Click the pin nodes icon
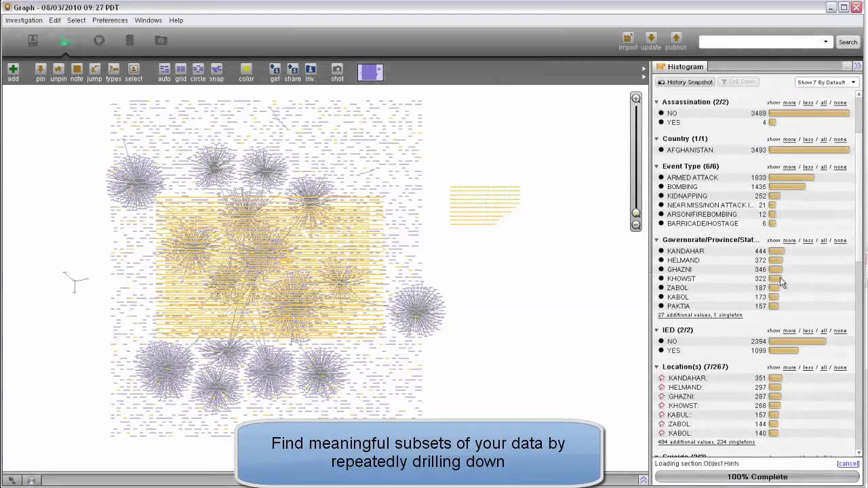The width and height of the screenshot is (868, 488). point(41,69)
